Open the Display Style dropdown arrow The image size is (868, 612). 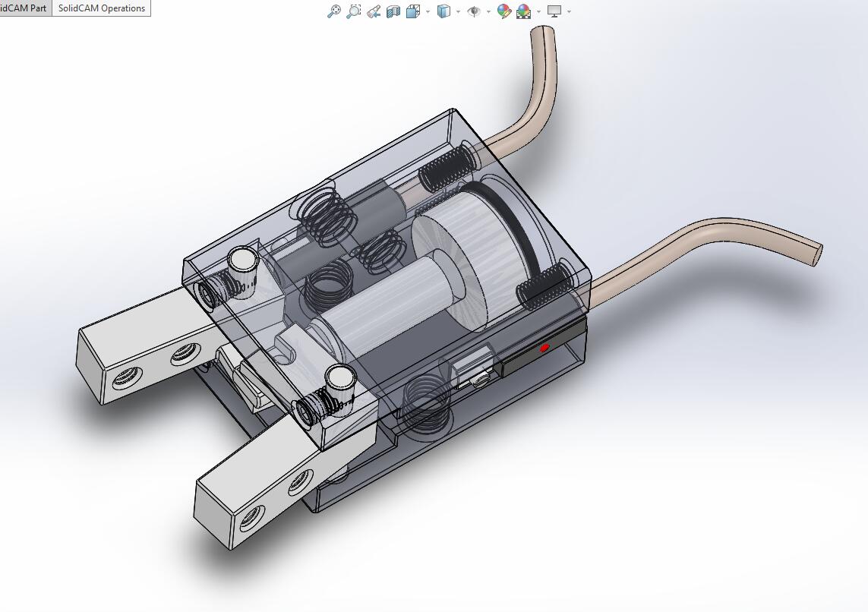tap(459, 11)
